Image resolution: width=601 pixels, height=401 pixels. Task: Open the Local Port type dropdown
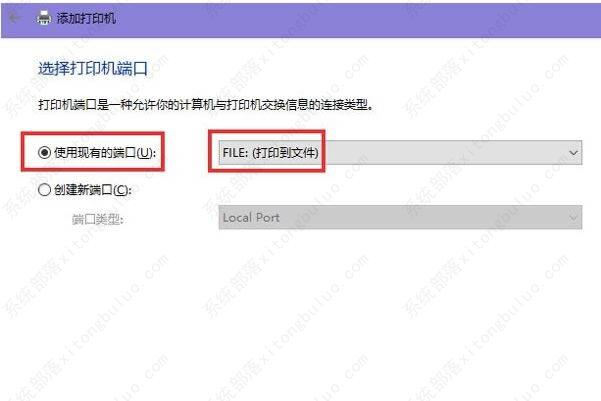400,217
